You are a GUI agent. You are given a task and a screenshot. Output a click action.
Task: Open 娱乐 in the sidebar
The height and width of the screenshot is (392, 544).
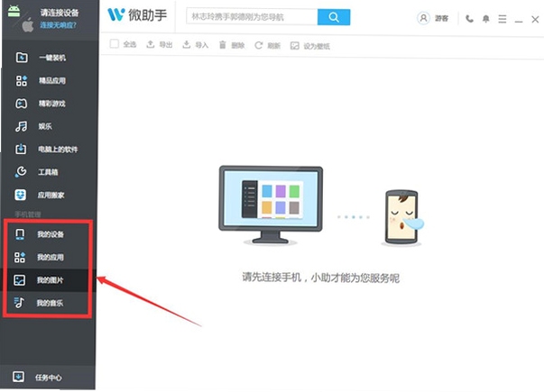pos(49,126)
